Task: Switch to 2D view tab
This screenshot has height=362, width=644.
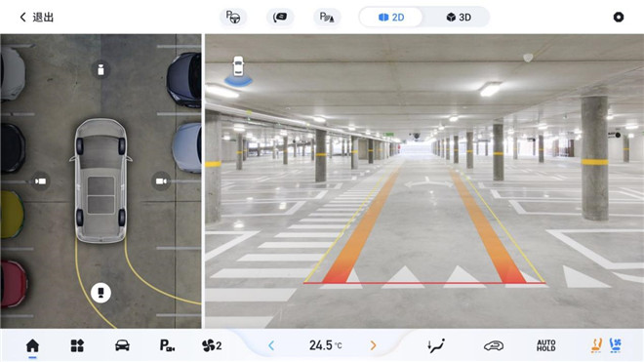Action: (x=391, y=18)
